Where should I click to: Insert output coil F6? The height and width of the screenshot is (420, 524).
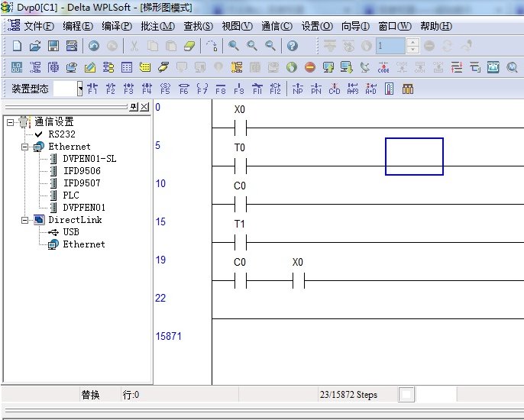point(184,89)
